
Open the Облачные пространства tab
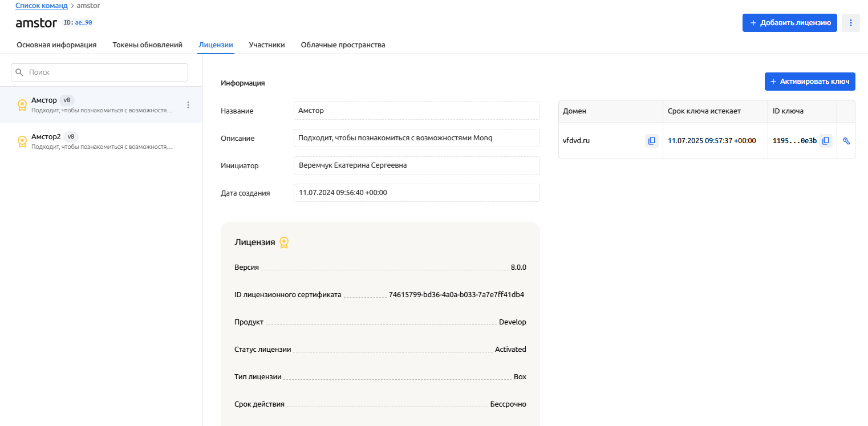coord(343,45)
